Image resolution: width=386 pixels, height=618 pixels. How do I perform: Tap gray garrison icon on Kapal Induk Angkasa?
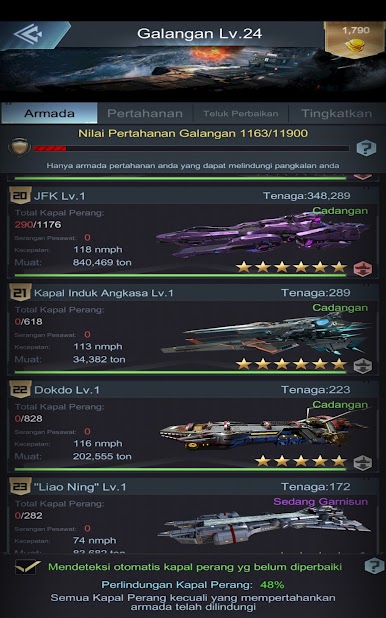pos(362,365)
